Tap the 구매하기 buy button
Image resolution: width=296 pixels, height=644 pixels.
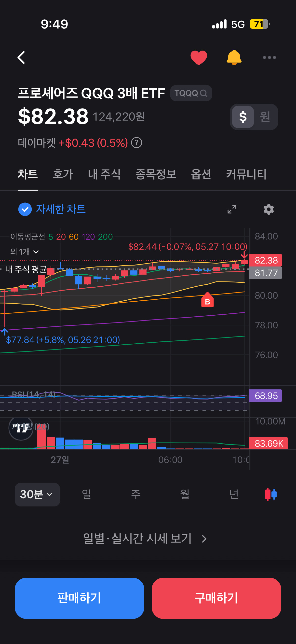tap(216, 598)
